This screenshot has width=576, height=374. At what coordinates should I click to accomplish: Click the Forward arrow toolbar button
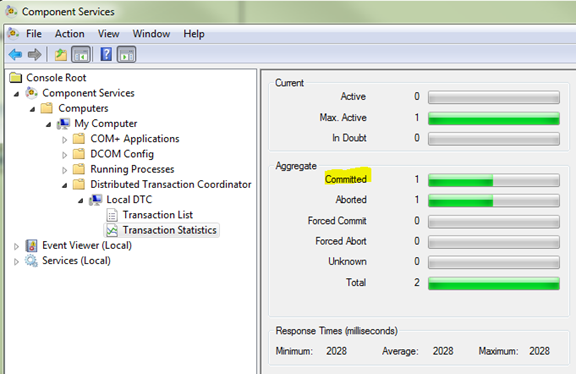tap(34, 55)
